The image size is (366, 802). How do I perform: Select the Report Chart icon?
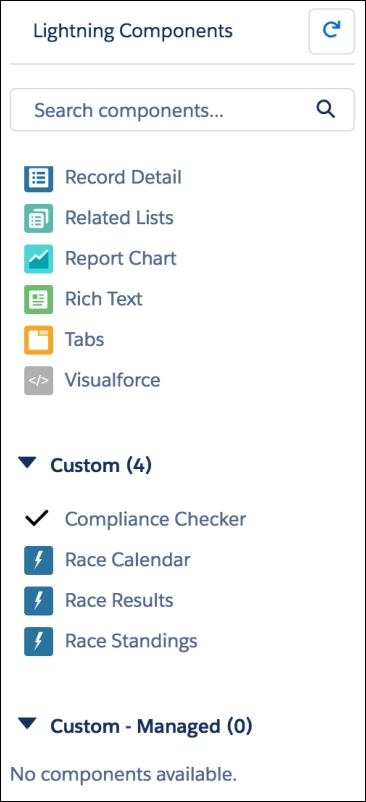click(38, 259)
